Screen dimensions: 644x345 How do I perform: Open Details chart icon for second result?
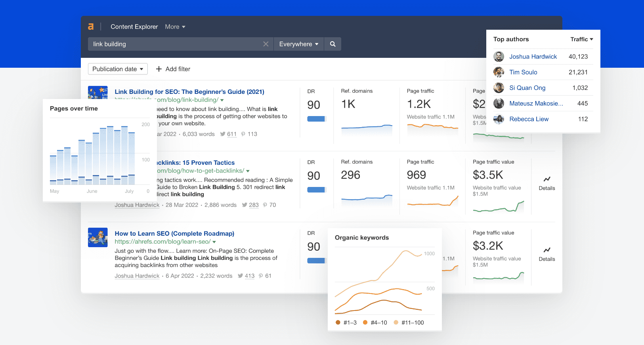point(547,179)
